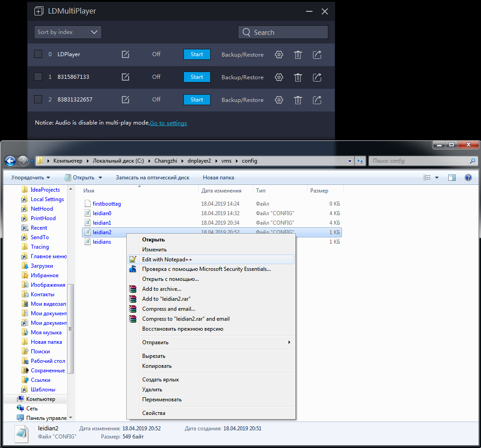Start the LDPlayer instance
The width and height of the screenshot is (481, 448).
[x=197, y=54]
